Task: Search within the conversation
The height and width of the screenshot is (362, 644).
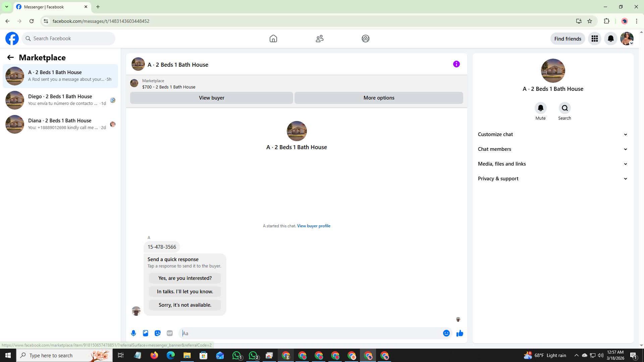Action: tap(565, 108)
